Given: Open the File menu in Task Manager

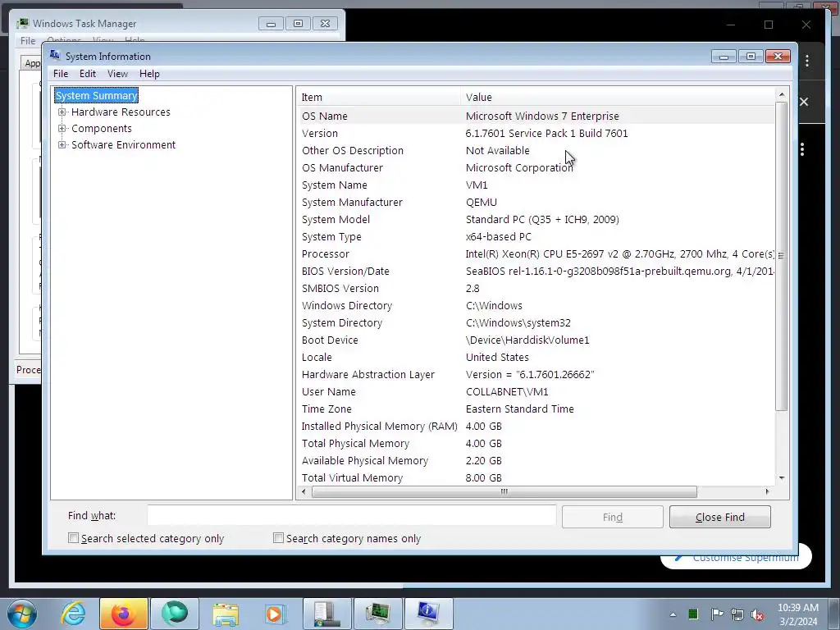Looking at the screenshot, I should pos(28,41).
